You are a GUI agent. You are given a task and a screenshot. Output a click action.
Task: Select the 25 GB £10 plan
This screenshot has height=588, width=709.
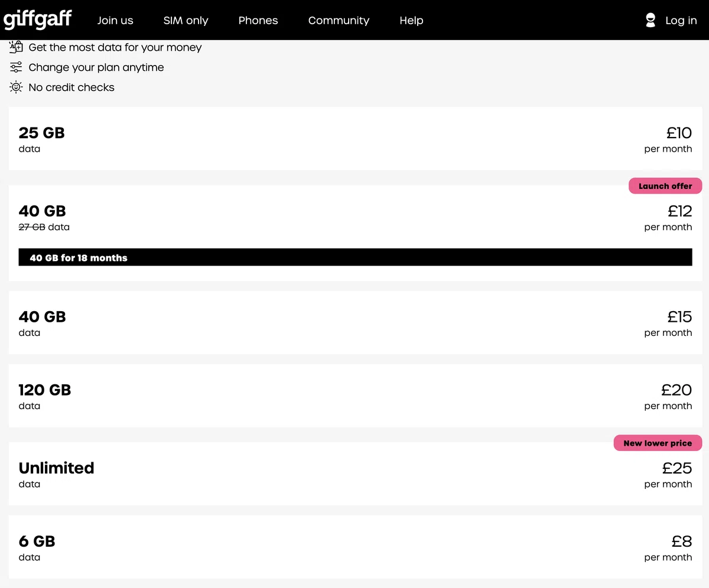(x=355, y=139)
